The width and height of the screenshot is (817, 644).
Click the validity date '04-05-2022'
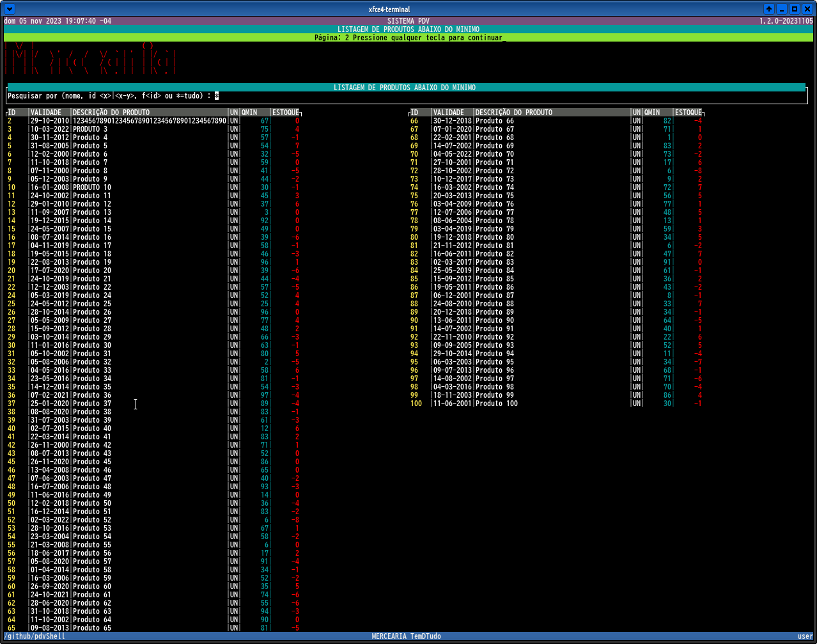tap(453, 154)
